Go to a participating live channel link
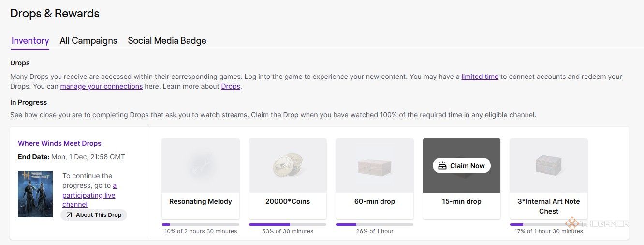The width and height of the screenshot is (644, 245). click(89, 195)
